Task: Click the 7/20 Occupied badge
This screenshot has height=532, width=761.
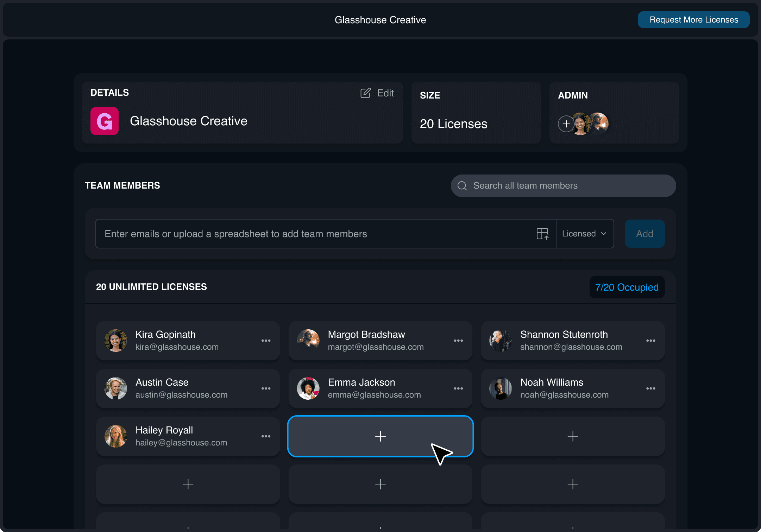Action: [x=627, y=287]
